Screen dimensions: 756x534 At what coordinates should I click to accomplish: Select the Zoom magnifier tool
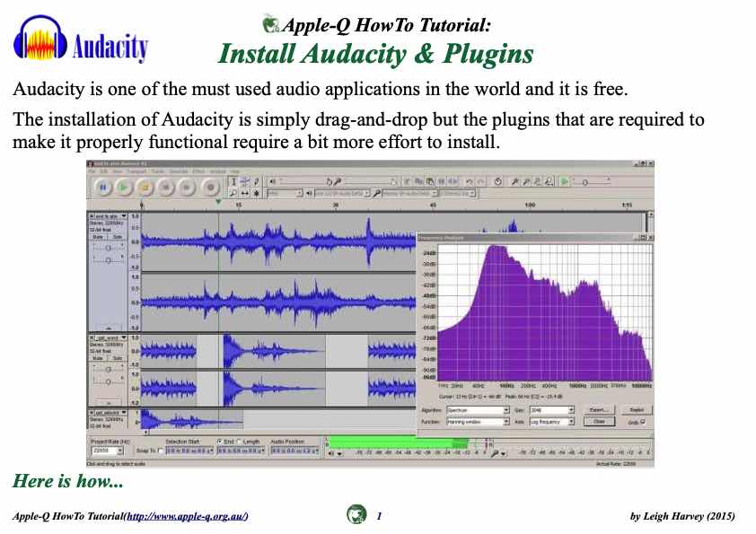(233, 193)
